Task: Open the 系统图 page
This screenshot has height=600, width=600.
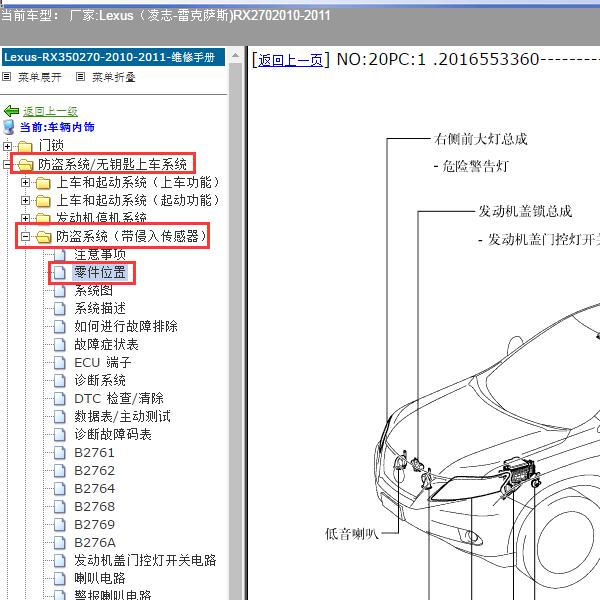Action: point(93,290)
